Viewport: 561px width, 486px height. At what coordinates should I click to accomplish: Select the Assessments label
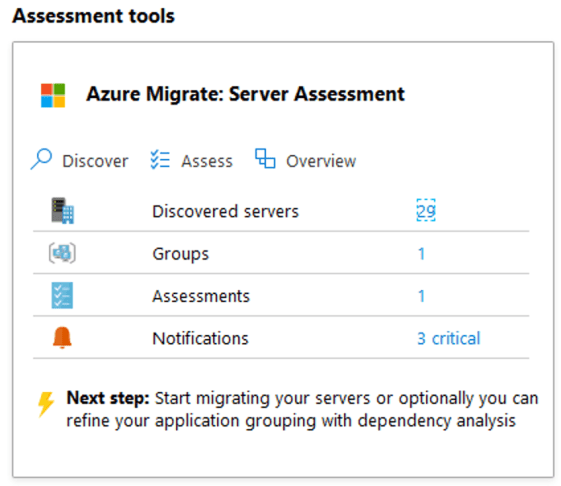[201, 296]
